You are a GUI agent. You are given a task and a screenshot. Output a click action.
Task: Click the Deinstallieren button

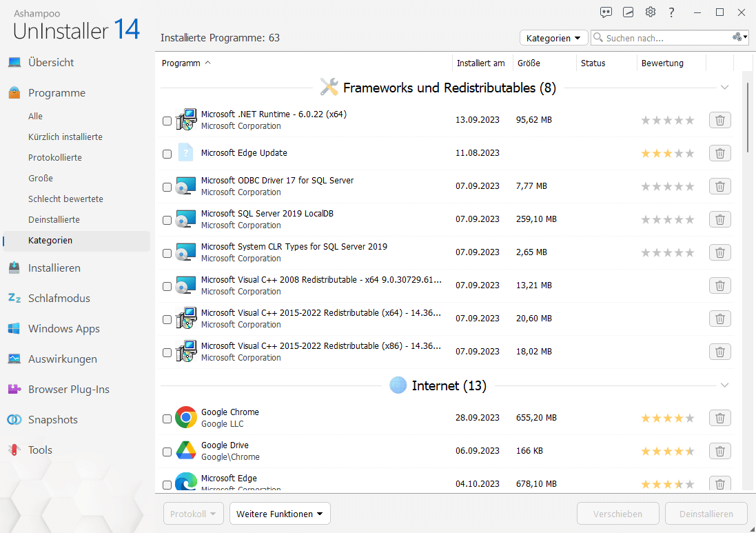coord(706,514)
